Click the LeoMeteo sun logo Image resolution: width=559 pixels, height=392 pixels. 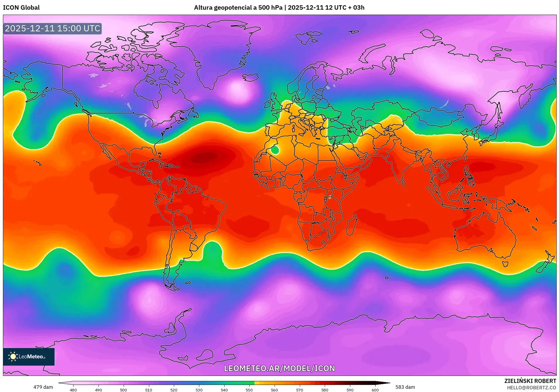pyautogui.click(x=13, y=357)
